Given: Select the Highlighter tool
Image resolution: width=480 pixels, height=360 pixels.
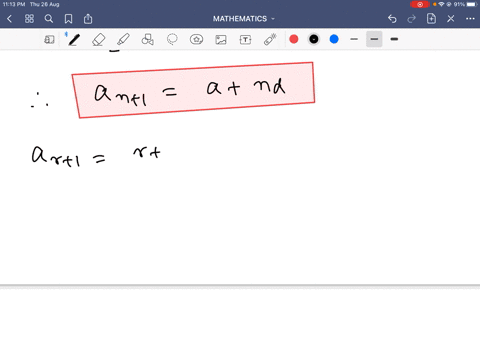Looking at the screenshot, I should [x=123, y=40].
